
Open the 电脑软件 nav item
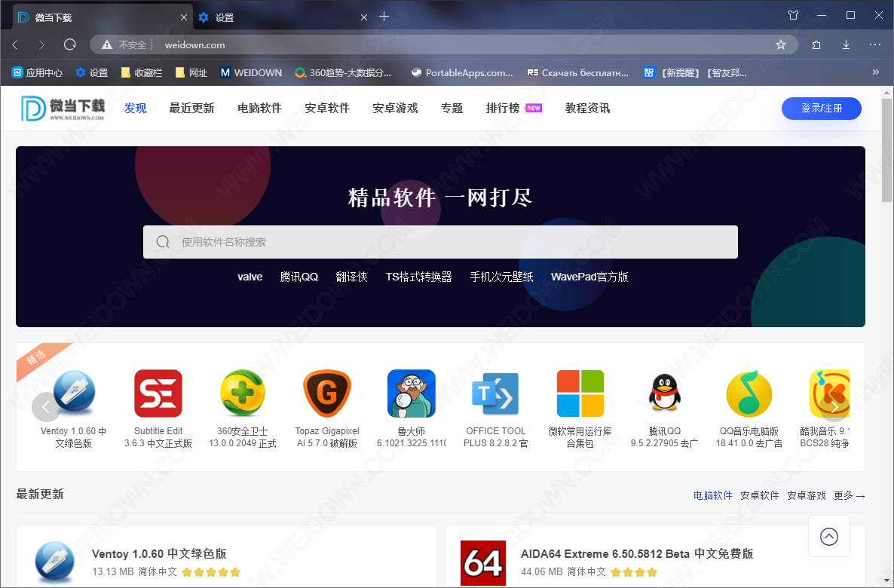[x=259, y=109]
